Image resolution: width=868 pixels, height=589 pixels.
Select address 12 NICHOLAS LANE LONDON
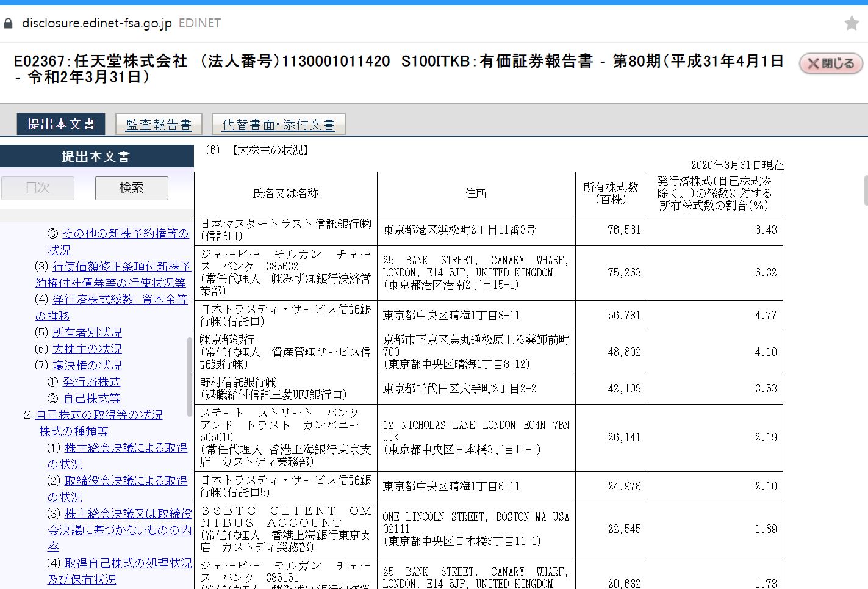[476, 438]
